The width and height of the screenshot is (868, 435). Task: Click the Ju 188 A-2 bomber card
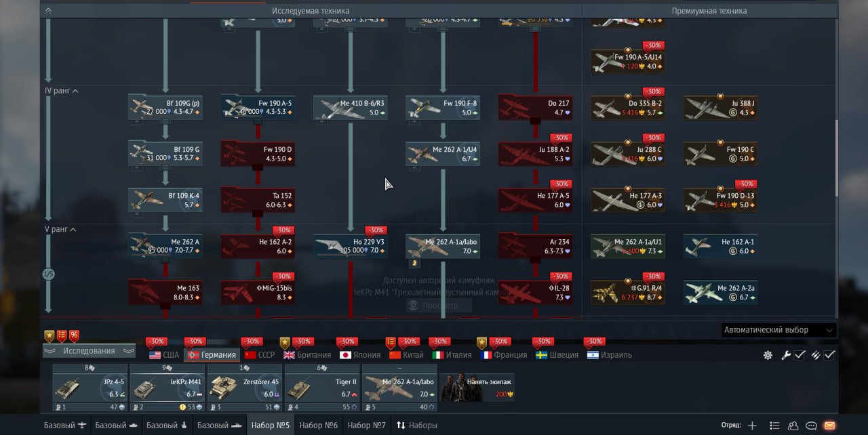click(535, 153)
